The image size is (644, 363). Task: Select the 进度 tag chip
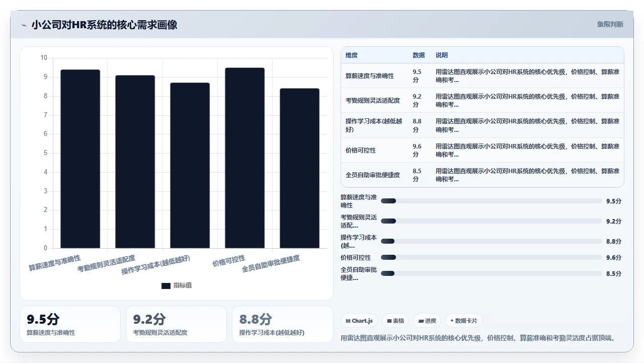pos(427,321)
